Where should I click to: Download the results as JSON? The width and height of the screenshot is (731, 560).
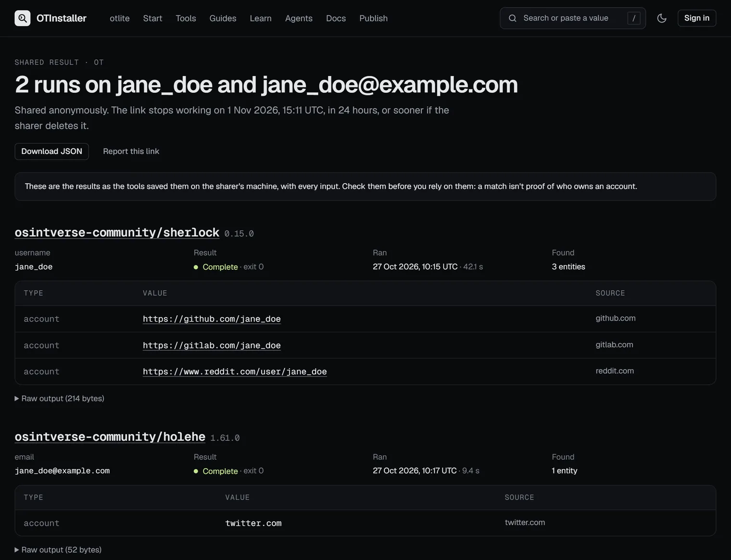click(x=51, y=151)
